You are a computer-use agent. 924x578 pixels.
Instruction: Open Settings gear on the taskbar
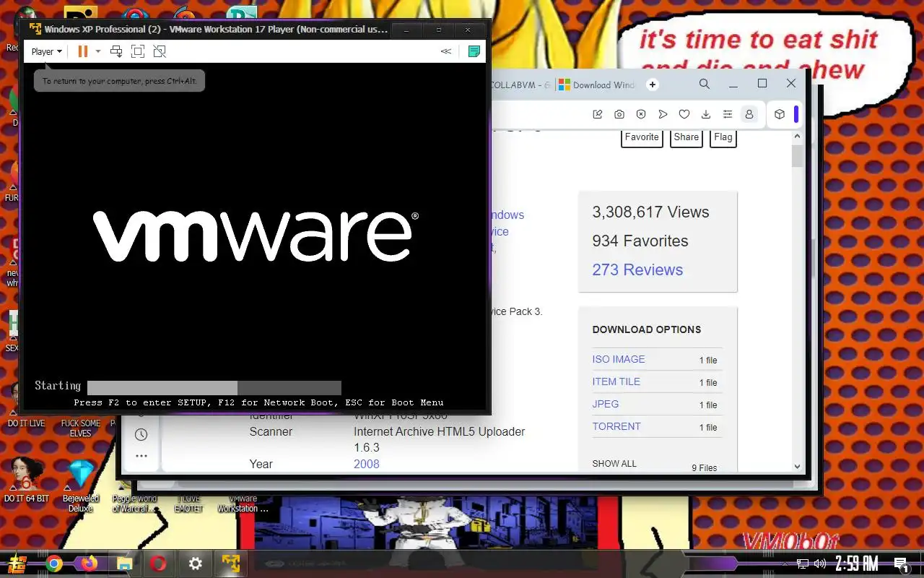click(195, 564)
